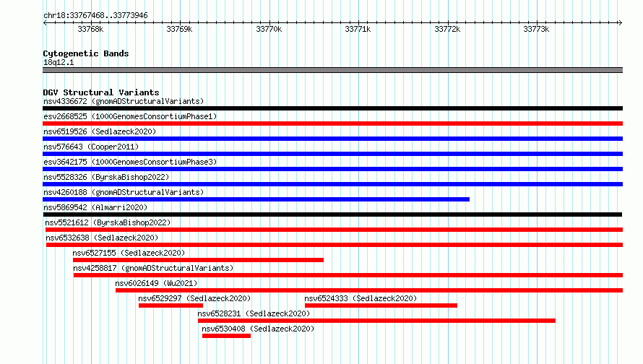The height and width of the screenshot is (364, 643).
Task: Click the 18q12.1 band label
Action: click(59, 62)
